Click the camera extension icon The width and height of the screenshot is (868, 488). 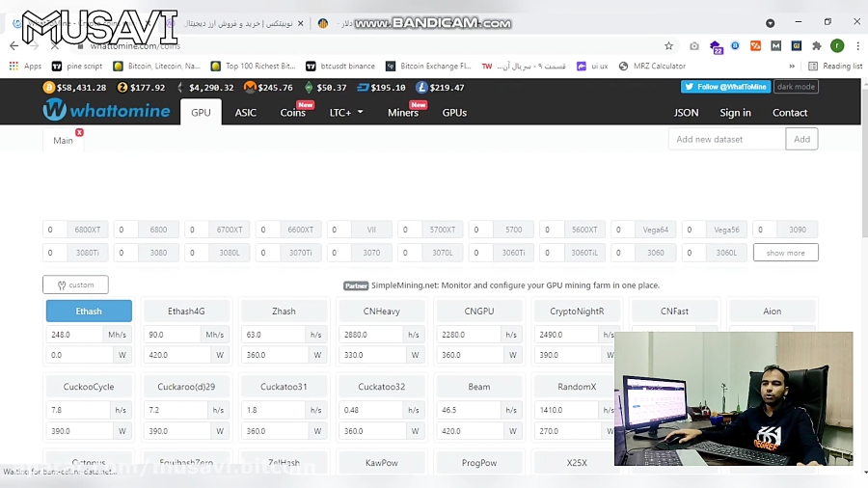tap(694, 46)
